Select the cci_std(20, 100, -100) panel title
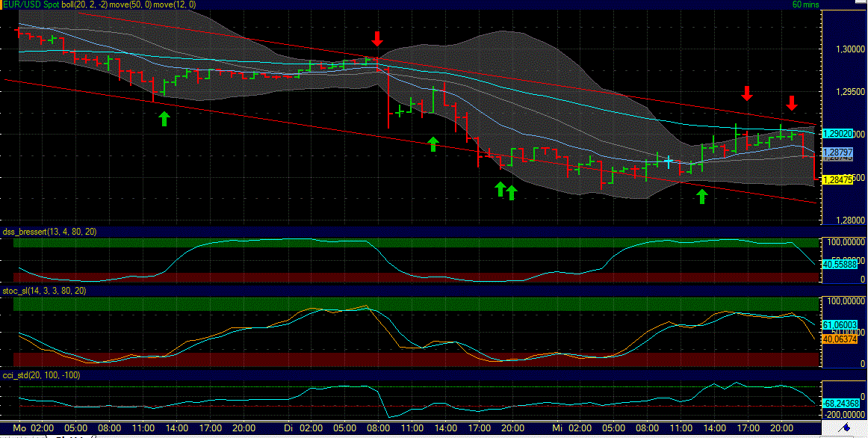868x438 pixels. [x=42, y=375]
